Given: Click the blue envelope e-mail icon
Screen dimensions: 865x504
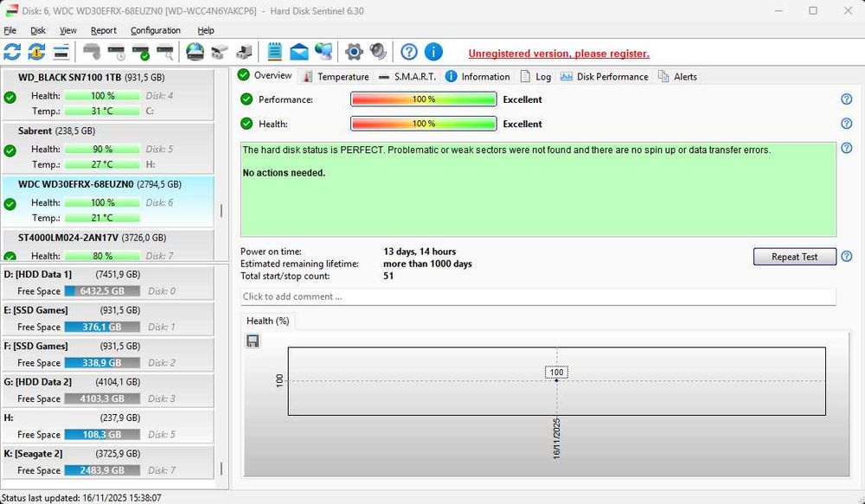Looking at the screenshot, I should pos(299,52).
